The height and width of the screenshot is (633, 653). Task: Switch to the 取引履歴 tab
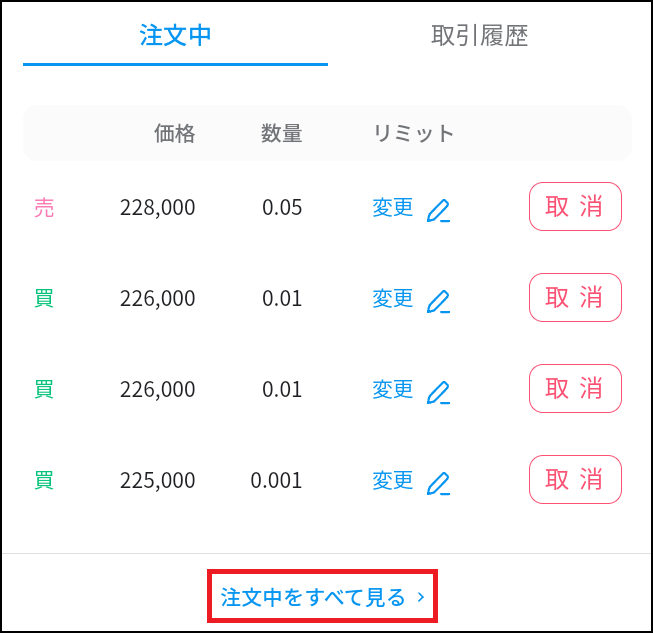pyautogui.click(x=480, y=35)
